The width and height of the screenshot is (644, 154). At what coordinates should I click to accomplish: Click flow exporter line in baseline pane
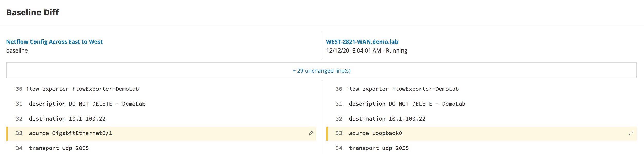[82, 89]
